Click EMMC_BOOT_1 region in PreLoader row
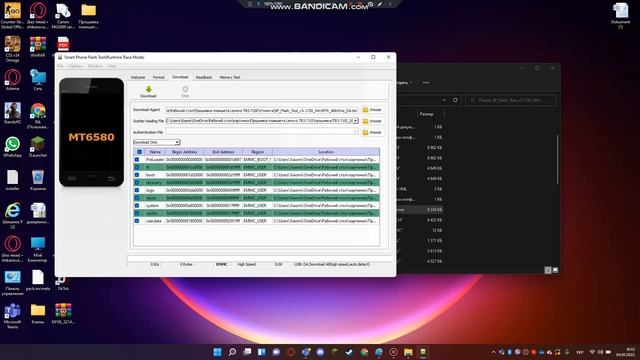Image resolution: width=640 pixels, height=360 pixels. [x=257, y=160]
